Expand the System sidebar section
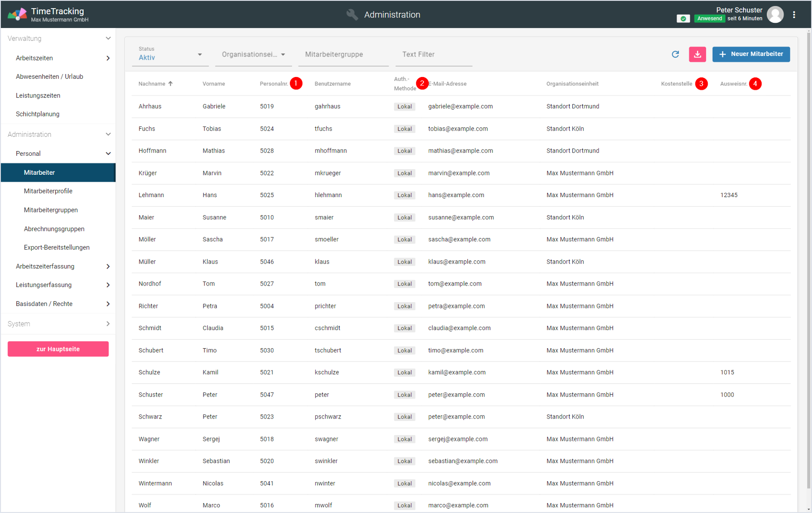Screen dimensions: 812x513 (108, 324)
